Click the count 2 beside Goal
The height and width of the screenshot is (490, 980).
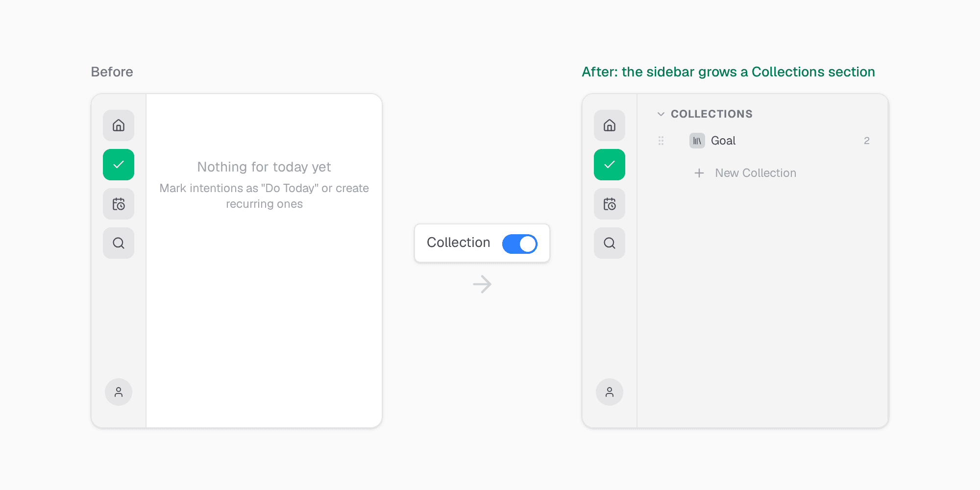pyautogui.click(x=867, y=141)
